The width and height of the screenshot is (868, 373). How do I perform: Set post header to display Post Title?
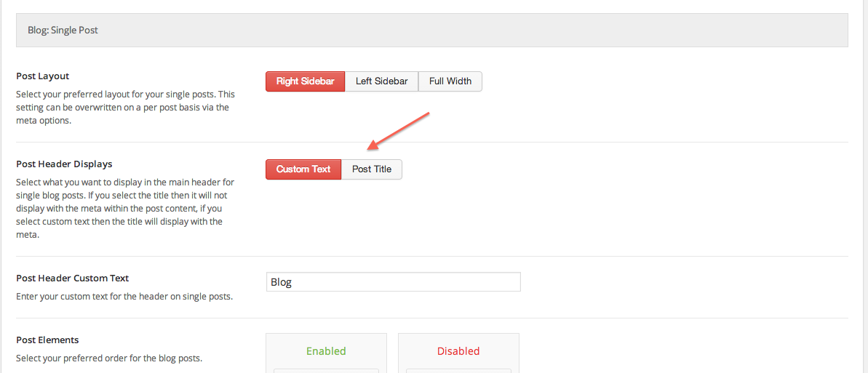coord(372,169)
